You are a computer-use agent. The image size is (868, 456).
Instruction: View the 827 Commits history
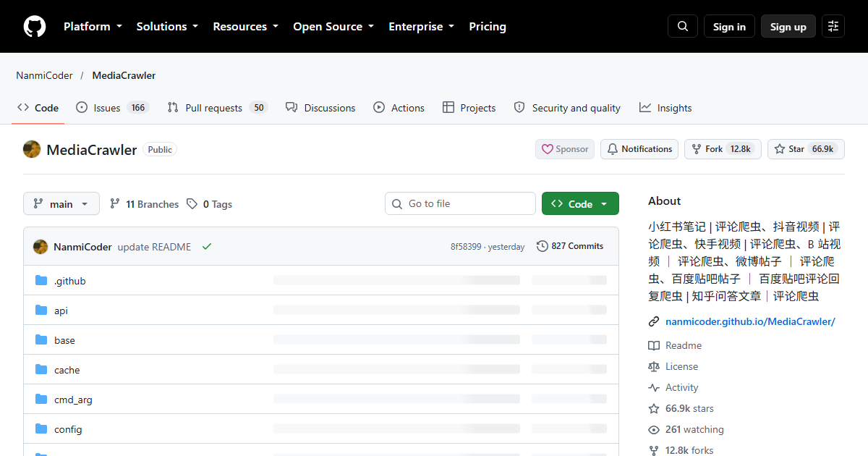[570, 247]
